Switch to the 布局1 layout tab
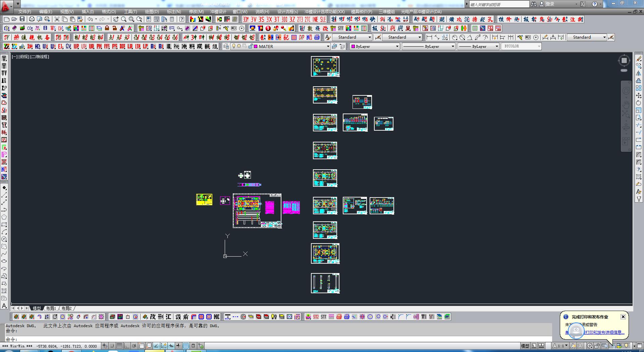 pos(51,308)
